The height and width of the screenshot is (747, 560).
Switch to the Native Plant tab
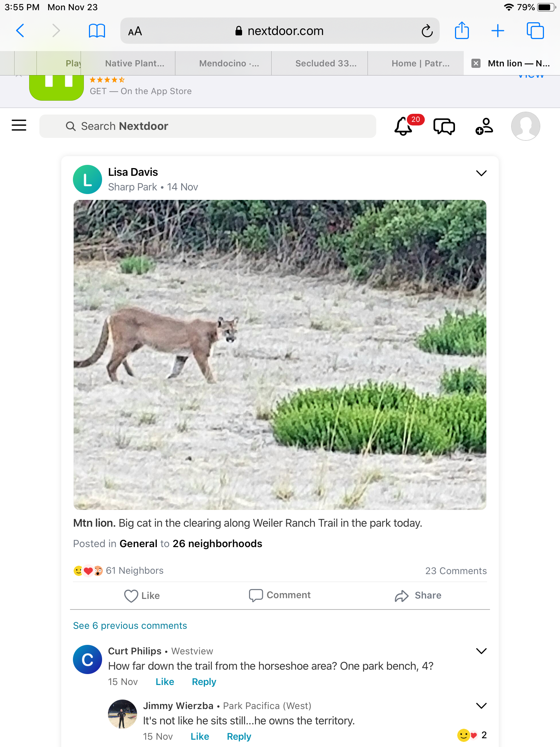click(x=135, y=63)
